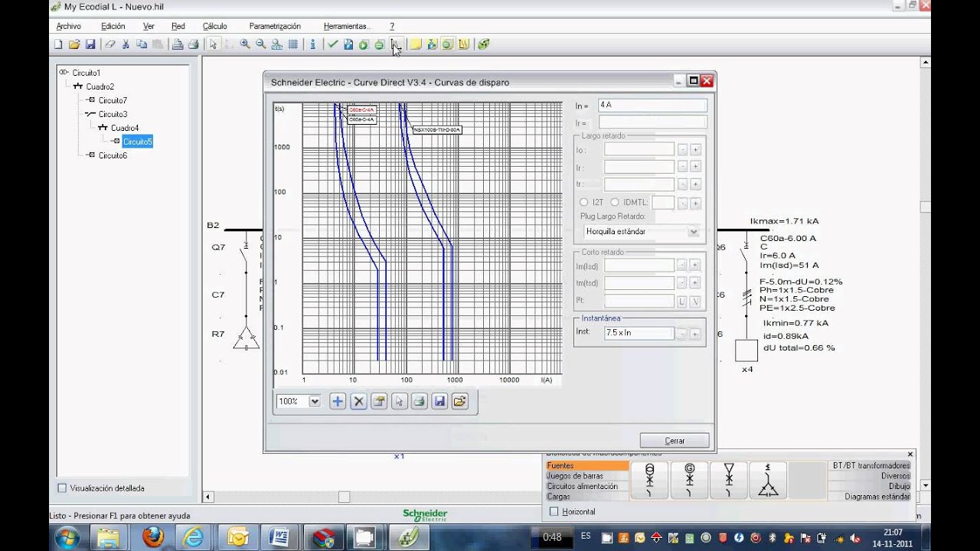Open the 100% zoom dropdown
The height and width of the screenshot is (551, 980).
click(314, 401)
